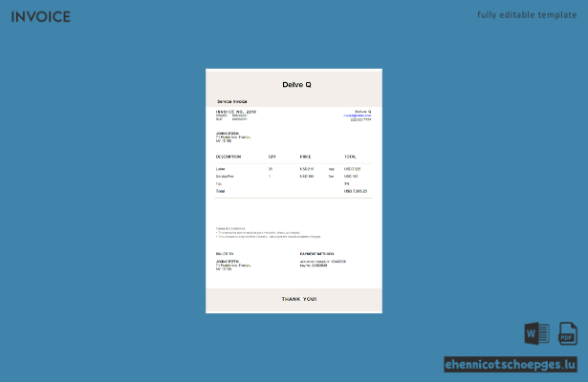Screen dimensions: 588x382
Task: Click the 'Total' row label
Action: click(x=220, y=191)
